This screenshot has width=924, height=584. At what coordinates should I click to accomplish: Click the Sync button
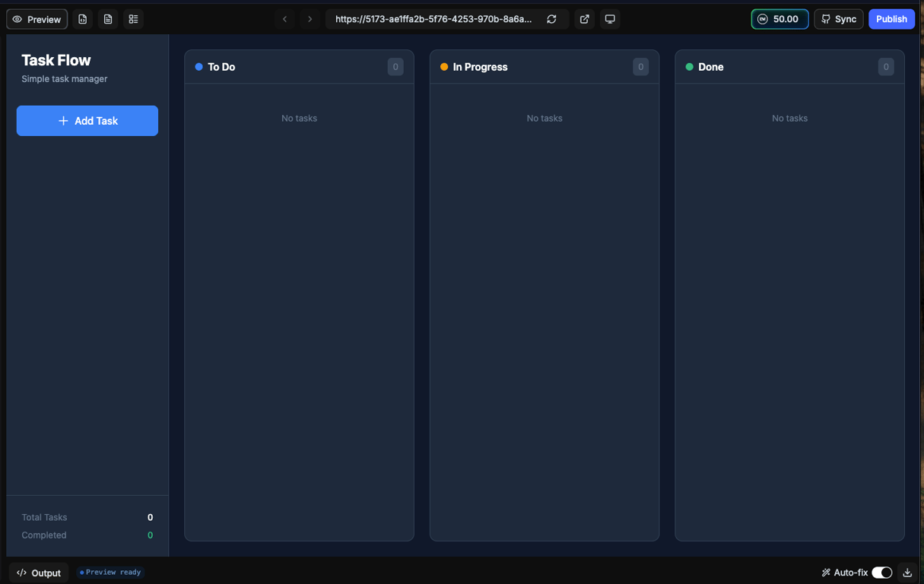(838, 19)
